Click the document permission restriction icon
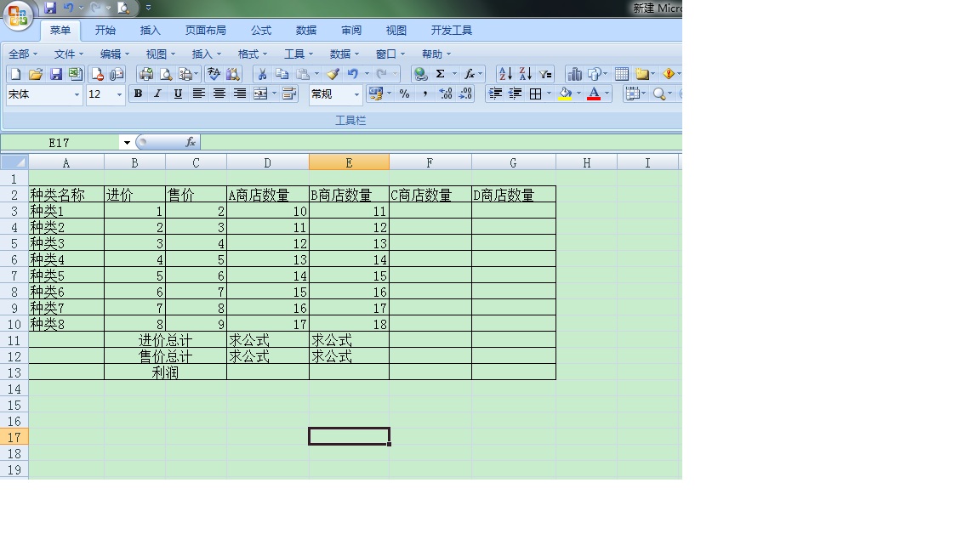The image size is (980, 551). pos(98,74)
